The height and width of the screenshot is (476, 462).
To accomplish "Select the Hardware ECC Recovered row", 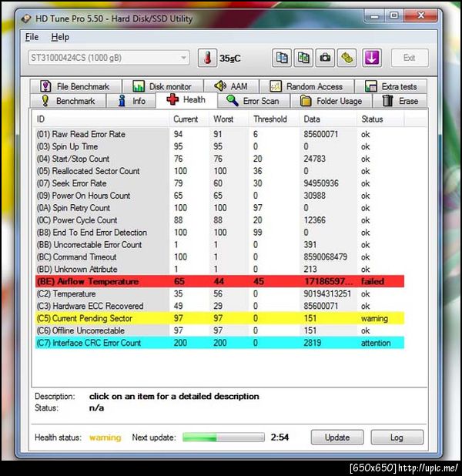I will tap(219, 306).
